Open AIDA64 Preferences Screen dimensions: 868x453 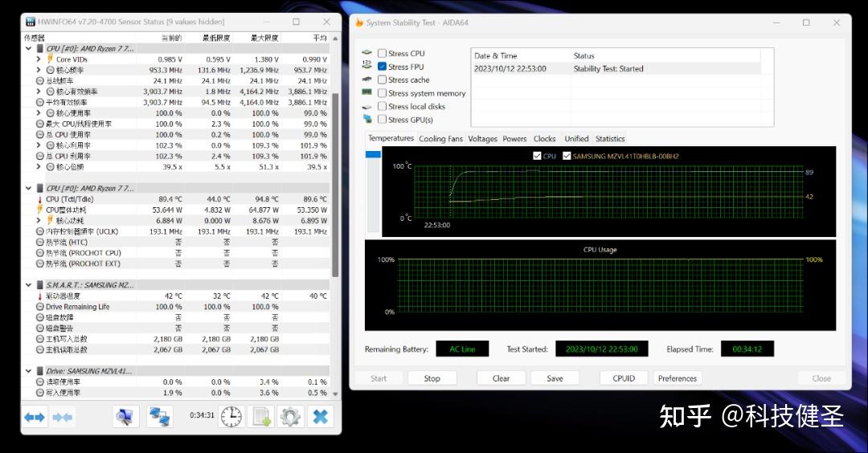click(x=678, y=378)
